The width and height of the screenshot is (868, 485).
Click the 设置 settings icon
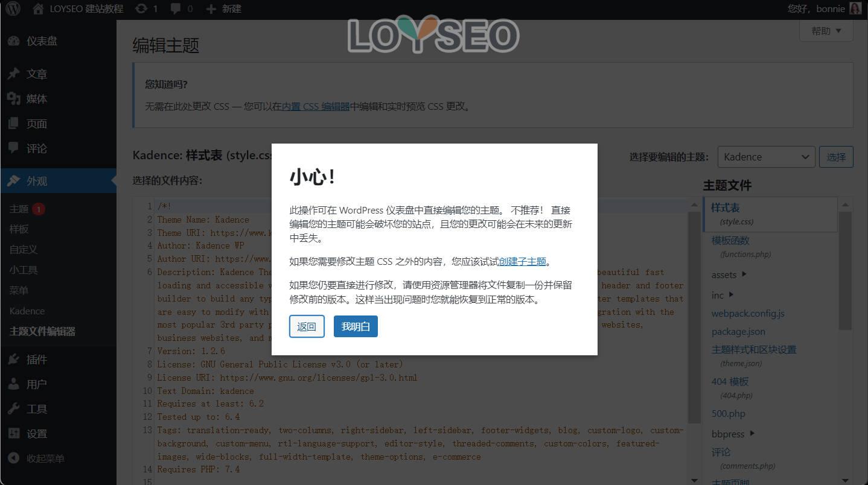tap(13, 433)
